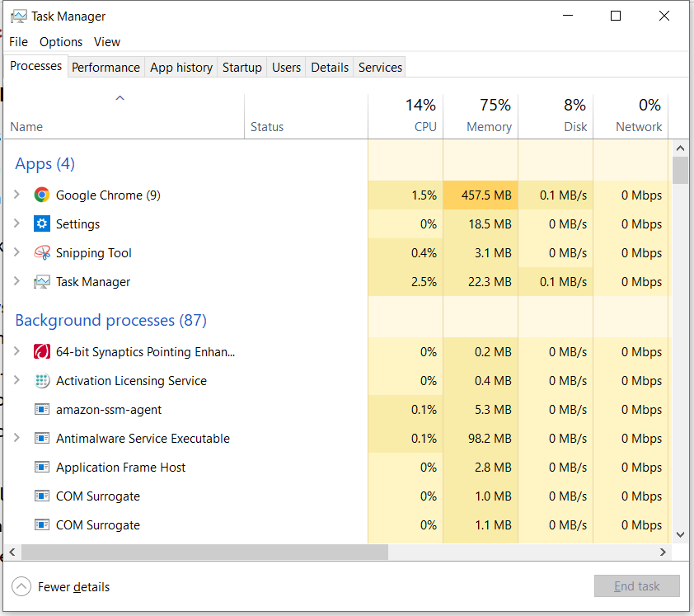Click the horizontal scrollbar thumb
The image size is (694, 616).
(x=204, y=552)
